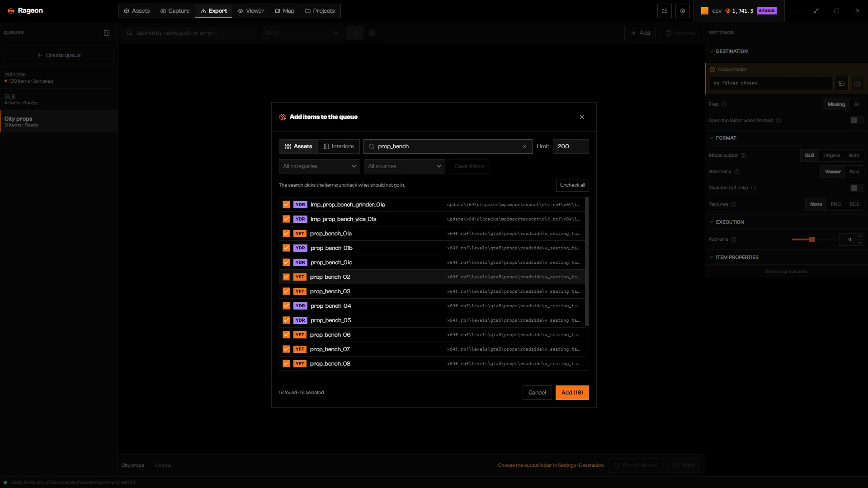Show help for Geometry option
Screen dimensions: 868x488
(737, 172)
